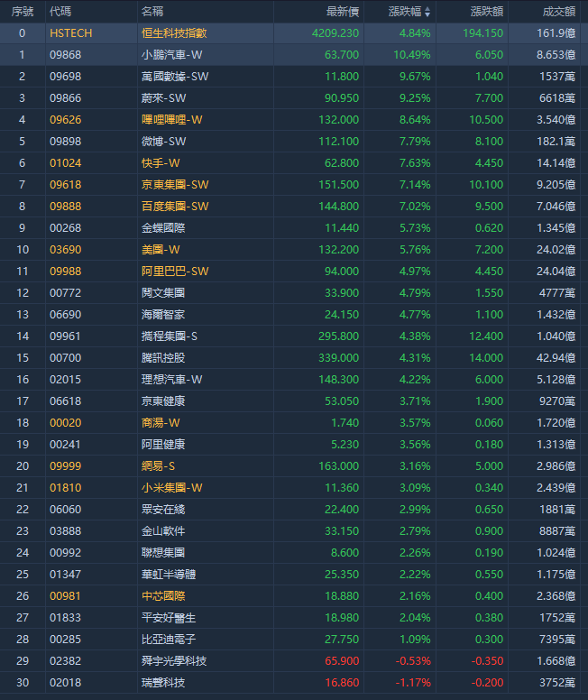Image resolution: width=588 pixels, height=700 pixels.
Task: Click change amount 14.000
Action: pos(486,358)
